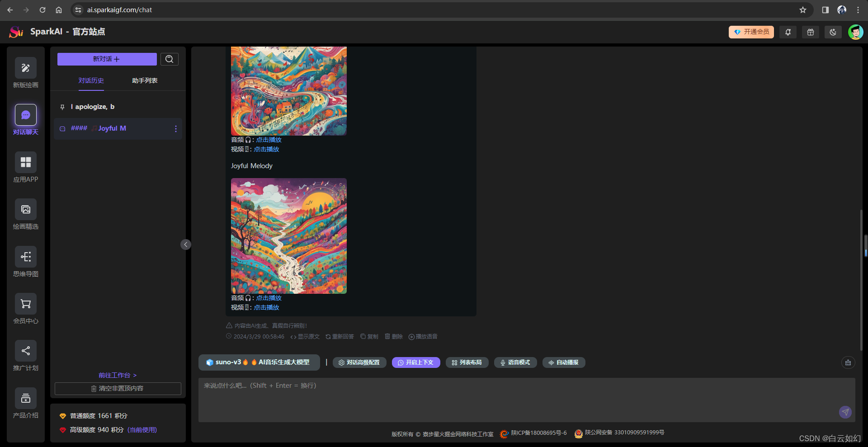
Task: Collapse the conversation sidebar with the chevron
Action: click(x=186, y=245)
